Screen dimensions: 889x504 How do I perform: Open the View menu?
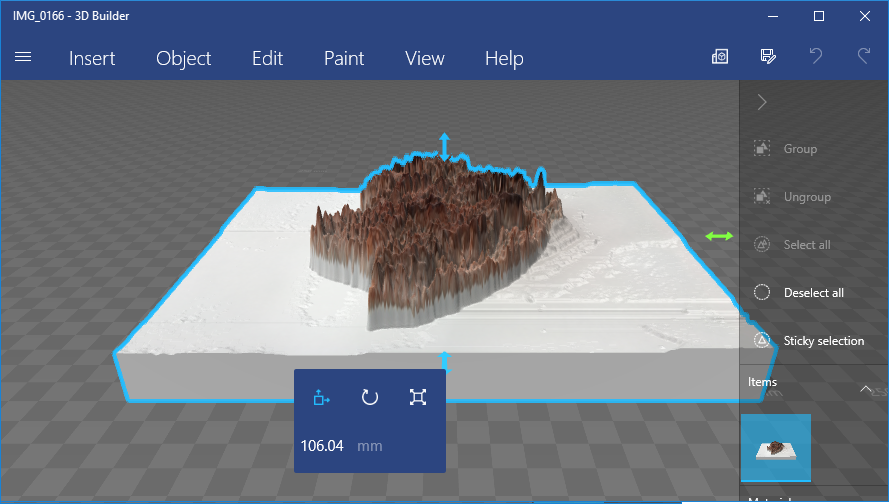(x=424, y=58)
